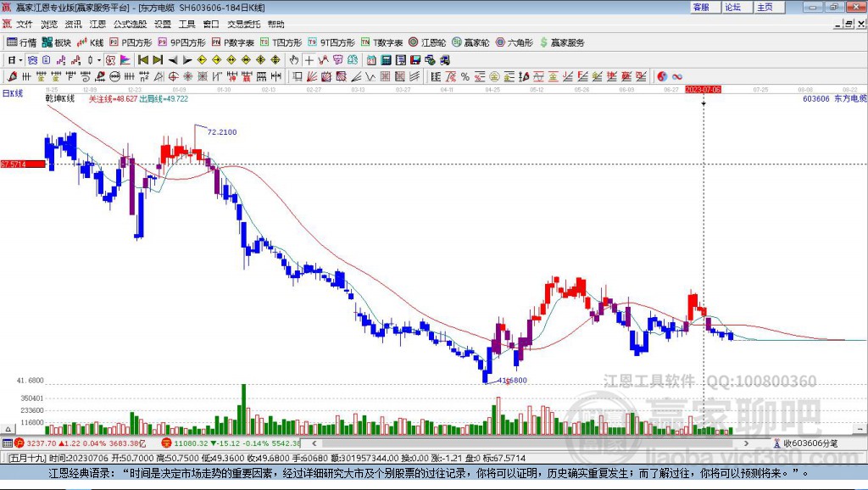The height and width of the screenshot is (490, 868).
Task: Select the Gann fan red rays tool
Action: pyautogui.click(x=312, y=77)
